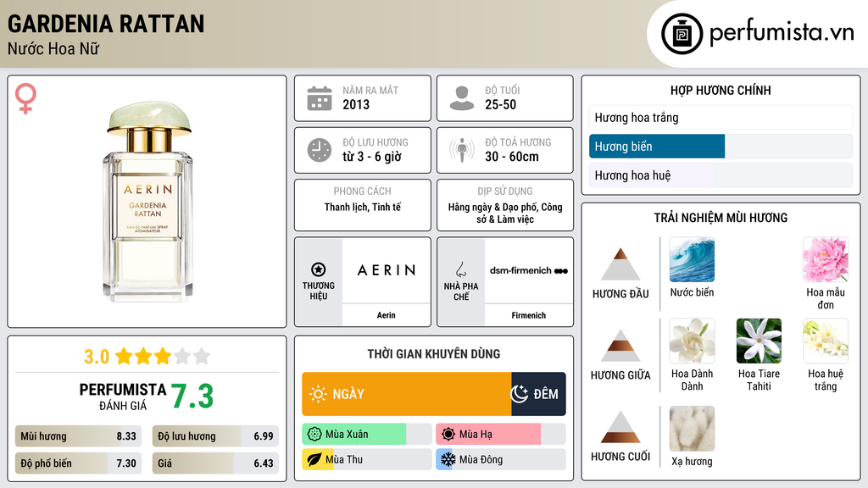The height and width of the screenshot is (488, 868).
Task: Click the Hằng ngày & Dạo phố occasion text
Action: (505, 213)
